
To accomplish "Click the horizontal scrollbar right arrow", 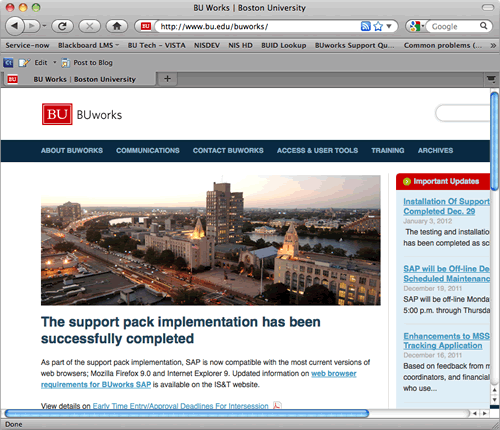I will click(484, 413).
